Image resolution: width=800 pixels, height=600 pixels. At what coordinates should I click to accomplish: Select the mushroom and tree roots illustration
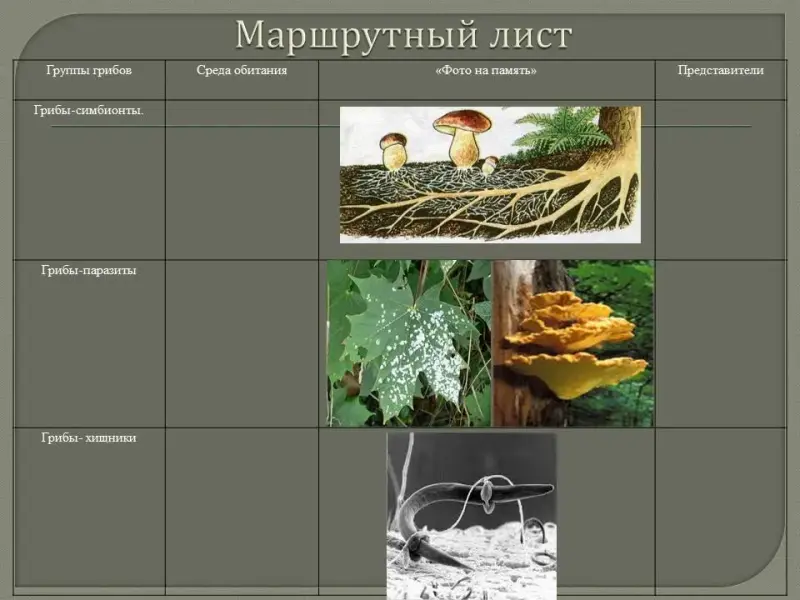click(x=489, y=174)
